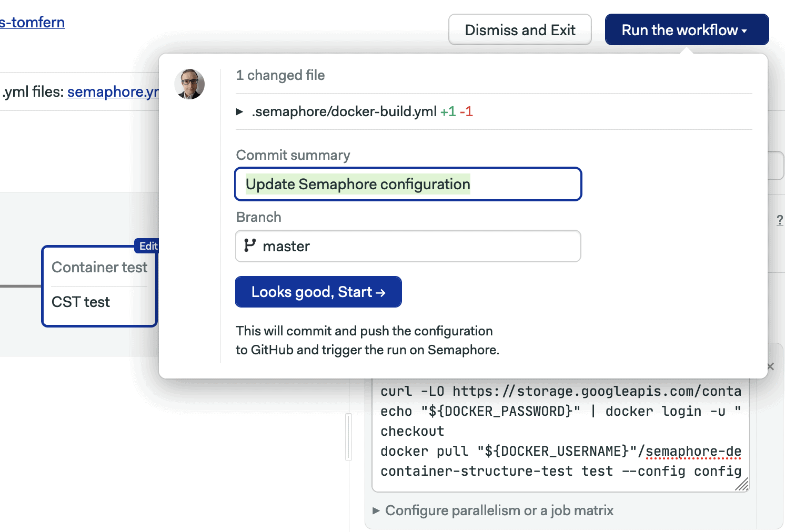Open the semaphore.yml file link
Screen dimensions: 785x532
click(x=112, y=91)
